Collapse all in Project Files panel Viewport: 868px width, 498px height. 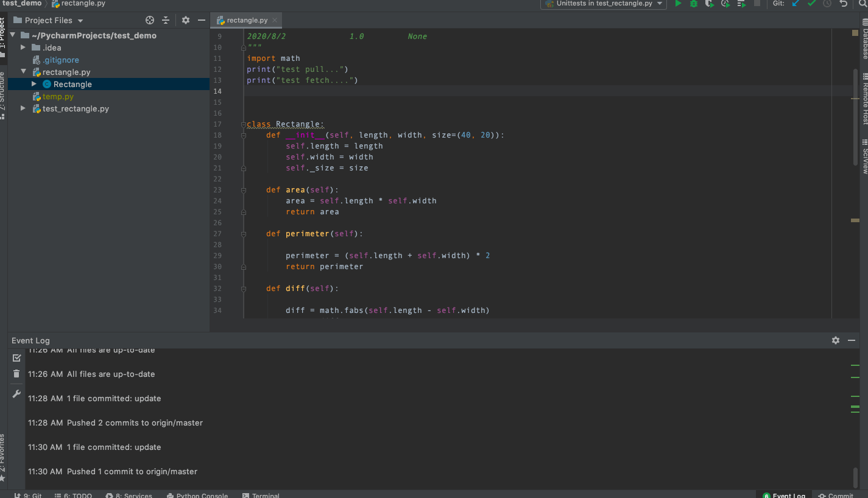(x=165, y=20)
